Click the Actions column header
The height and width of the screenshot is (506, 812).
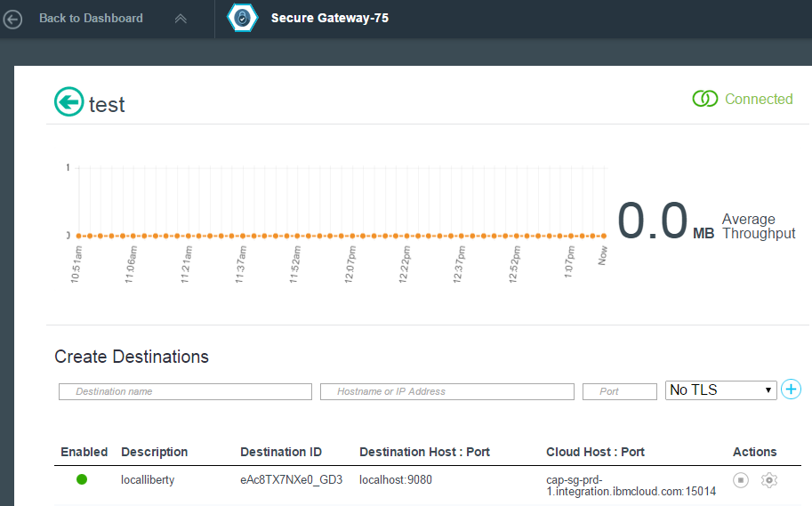pos(754,452)
